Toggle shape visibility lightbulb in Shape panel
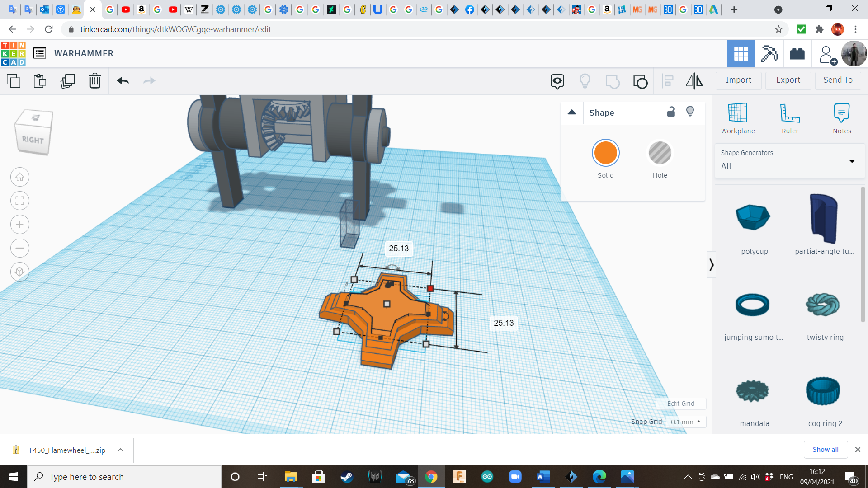Screen dimensions: 868x488 690,112
